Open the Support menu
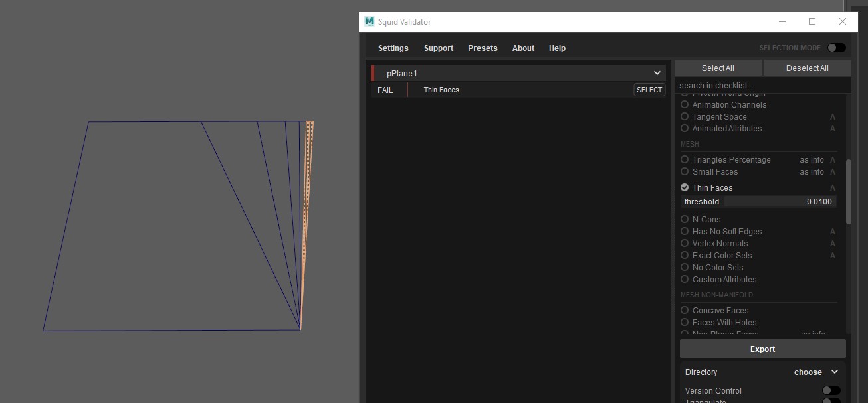 439,48
